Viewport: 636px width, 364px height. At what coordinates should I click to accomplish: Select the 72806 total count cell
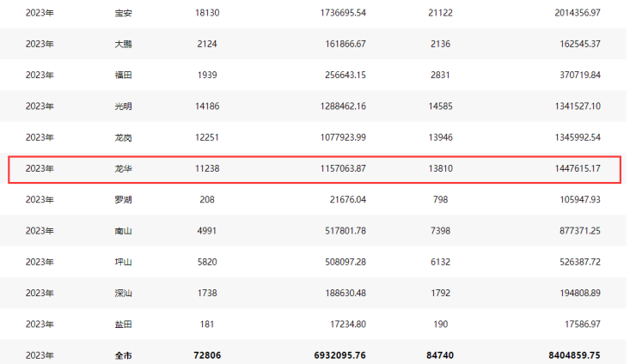[x=205, y=355]
